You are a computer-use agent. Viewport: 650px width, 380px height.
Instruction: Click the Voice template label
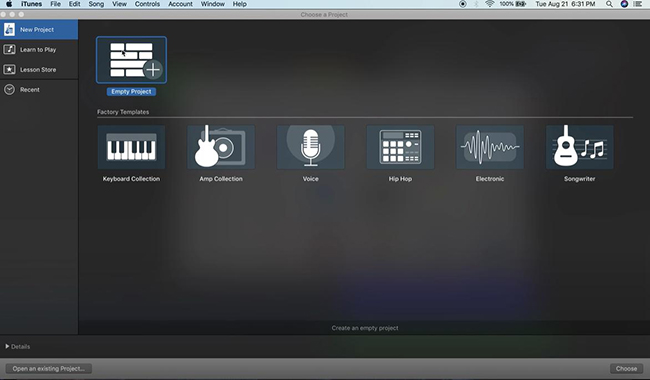pyautogui.click(x=310, y=179)
